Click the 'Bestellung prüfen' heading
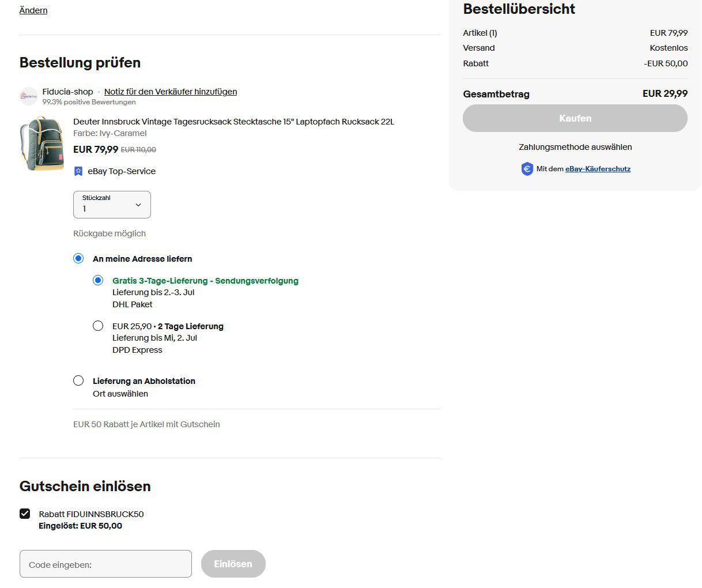This screenshot has width=702, height=588. coord(80,62)
